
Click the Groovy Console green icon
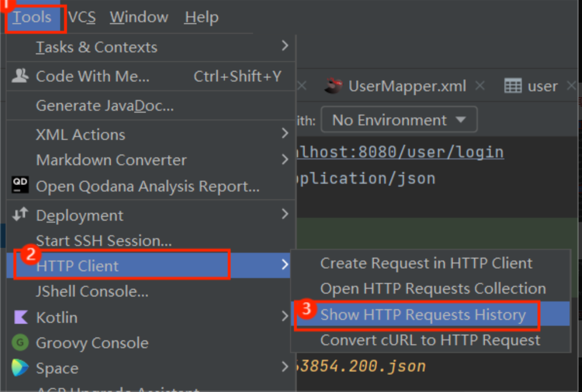pyautogui.click(x=20, y=343)
